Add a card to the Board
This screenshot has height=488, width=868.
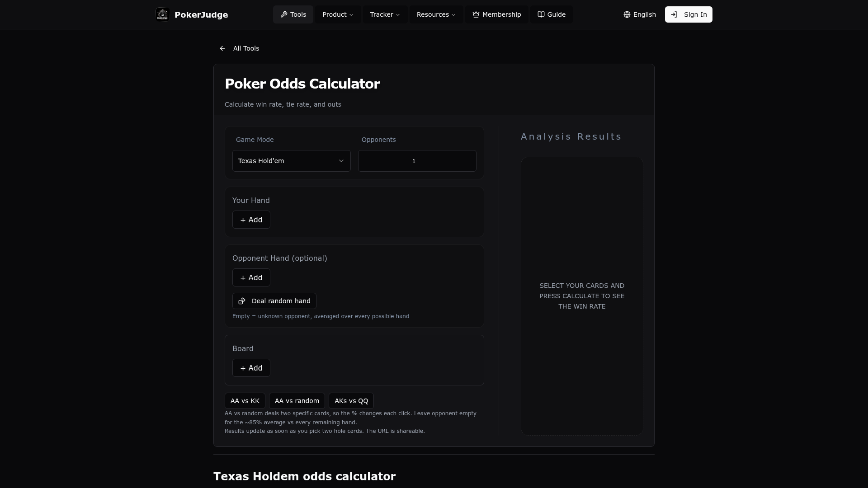click(251, 368)
